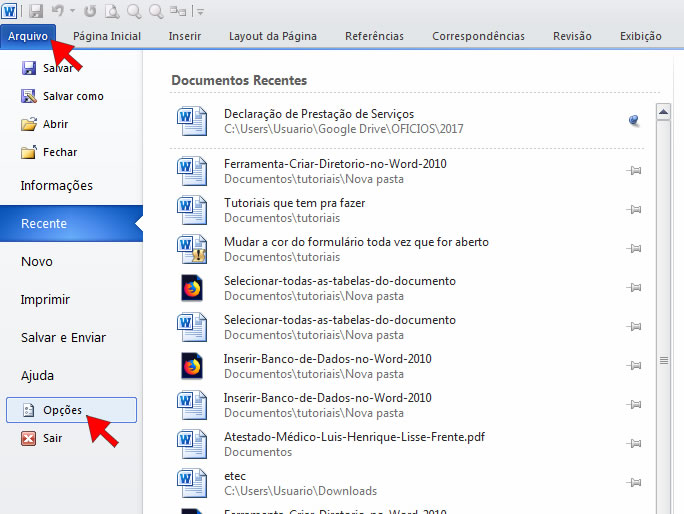Viewport: 684px width, 514px height.
Task: Open the Arquivo tab
Action: point(28,36)
